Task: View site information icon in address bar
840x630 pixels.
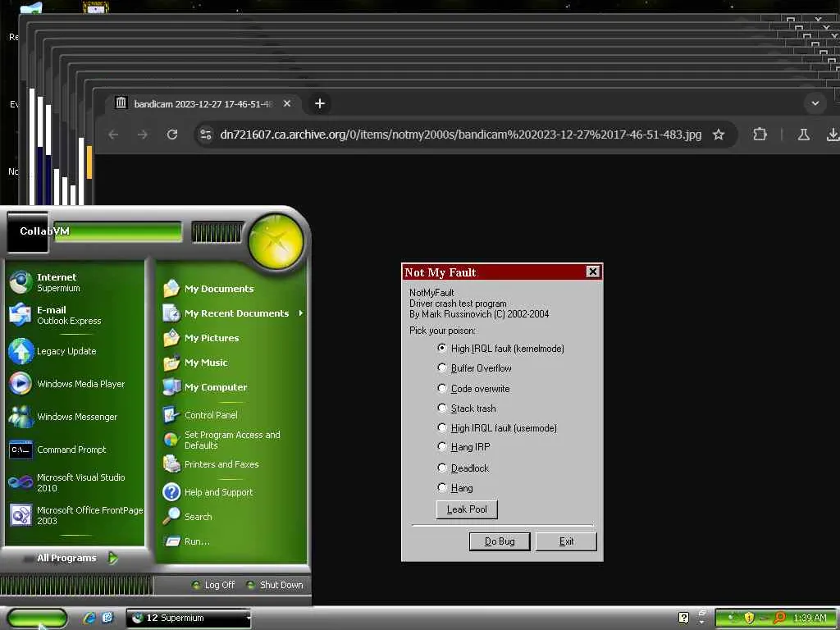Action: pyautogui.click(x=206, y=135)
